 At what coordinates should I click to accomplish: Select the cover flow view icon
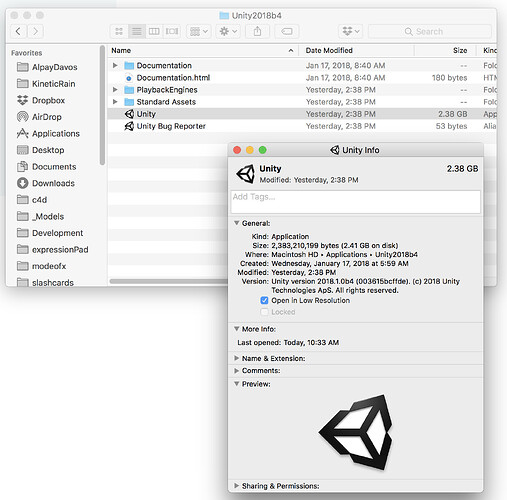click(172, 32)
